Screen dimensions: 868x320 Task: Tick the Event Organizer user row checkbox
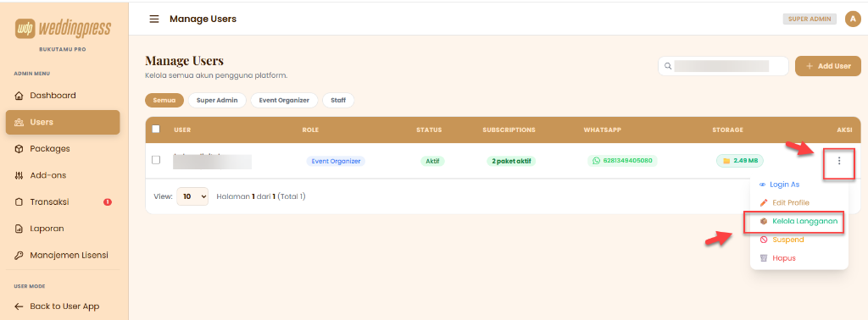[156, 160]
